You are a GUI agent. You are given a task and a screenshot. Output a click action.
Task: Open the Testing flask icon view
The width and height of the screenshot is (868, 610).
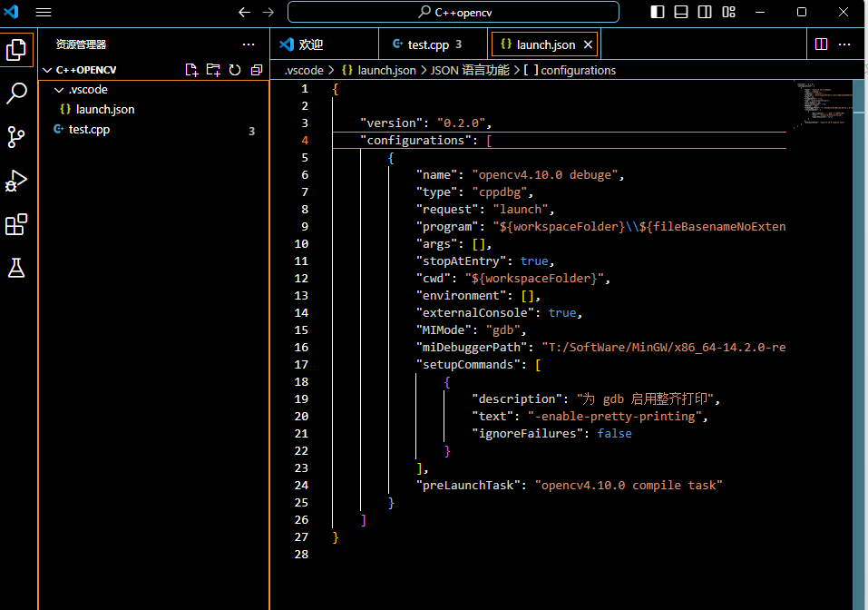pyautogui.click(x=16, y=268)
